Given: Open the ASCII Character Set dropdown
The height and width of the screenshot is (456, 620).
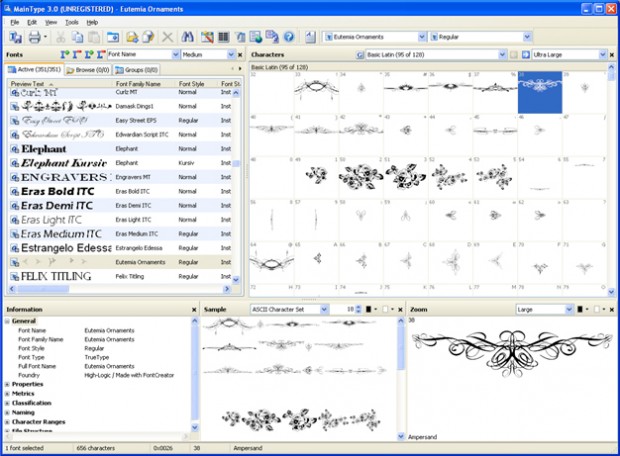Looking at the screenshot, I should (x=324, y=309).
